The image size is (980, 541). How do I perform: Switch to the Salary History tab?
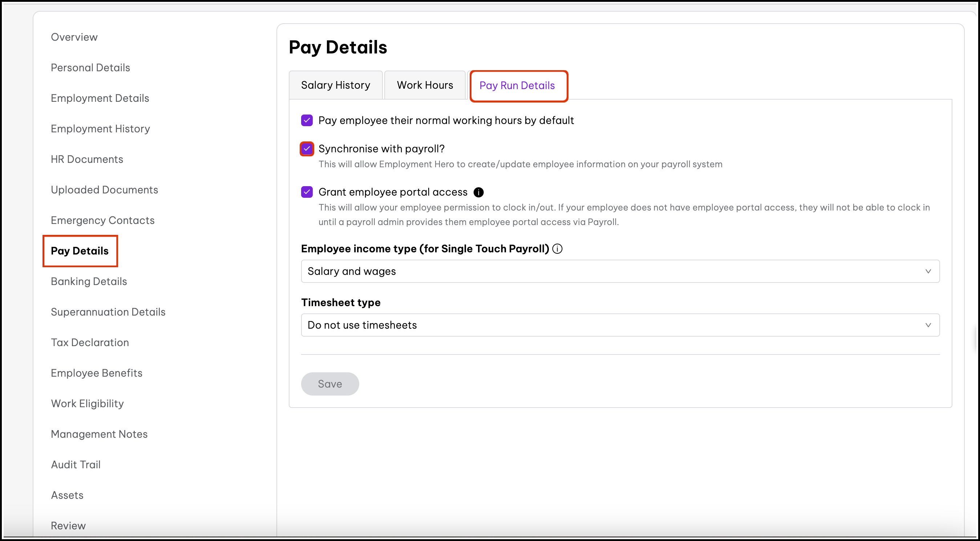pyautogui.click(x=335, y=85)
